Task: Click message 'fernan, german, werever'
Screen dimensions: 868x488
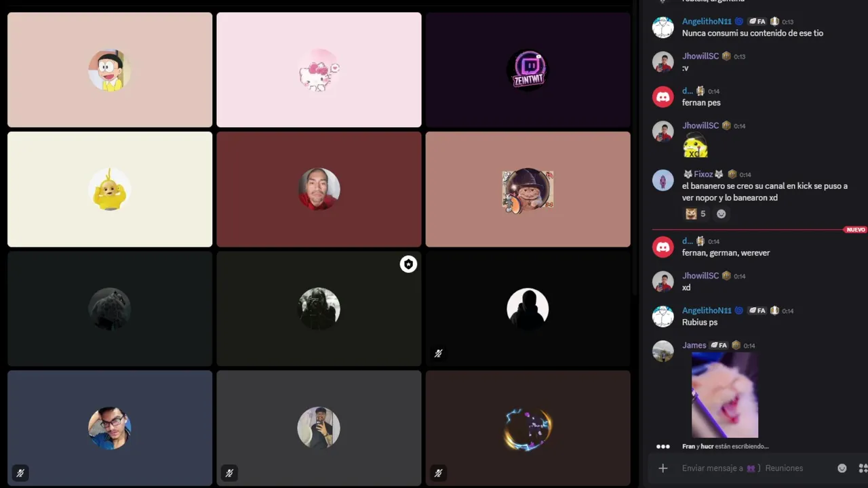Action: tap(726, 253)
